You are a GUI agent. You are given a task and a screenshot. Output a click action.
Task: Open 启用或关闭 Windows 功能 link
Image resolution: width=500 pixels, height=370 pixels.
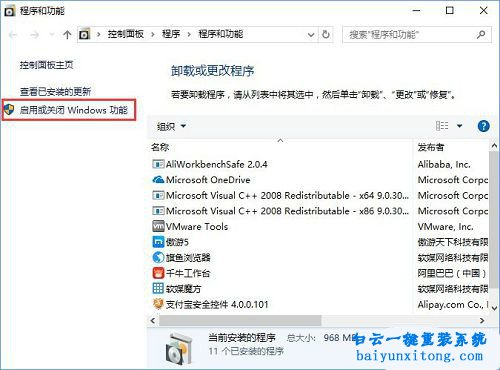coord(73,110)
